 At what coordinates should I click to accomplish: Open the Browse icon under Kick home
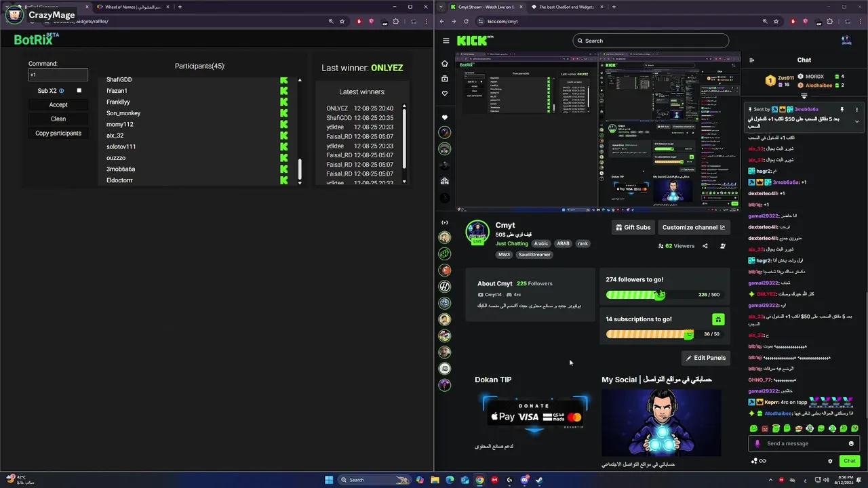point(445,79)
